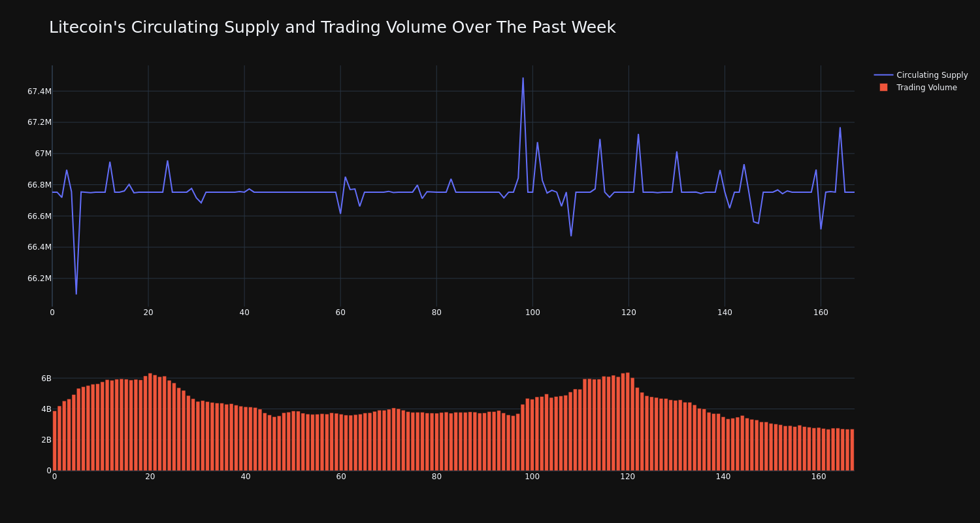Click the 67.4M y-axis label
The height and width of the screenshot is (523, 980).
pos(39,92)
